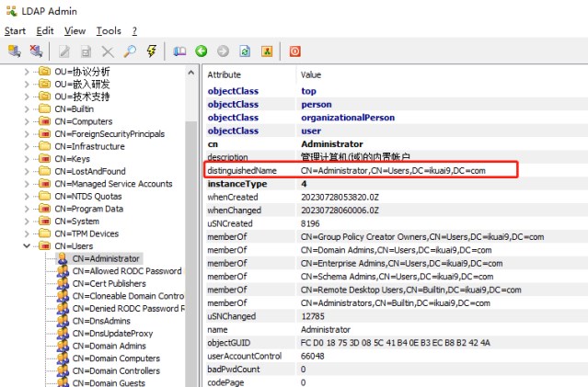Expand the CN=Managed Service Accounts node
Viewport: 588px width, 387px height.
tap(27, 184)
